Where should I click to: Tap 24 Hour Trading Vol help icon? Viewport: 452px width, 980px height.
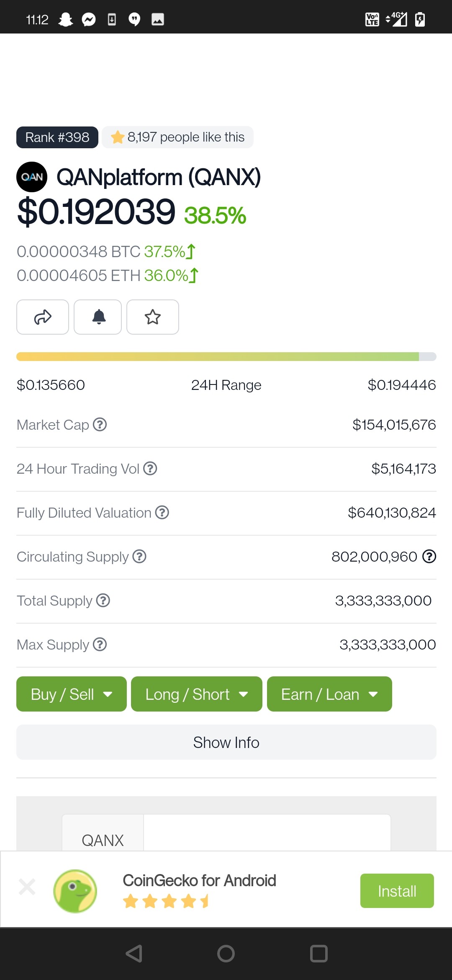click(x=150, y=469)
